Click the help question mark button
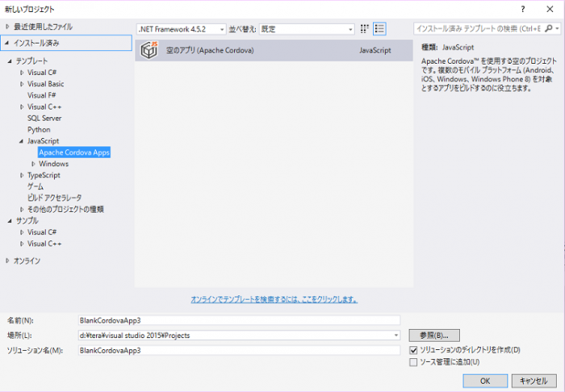 [521, 8]
